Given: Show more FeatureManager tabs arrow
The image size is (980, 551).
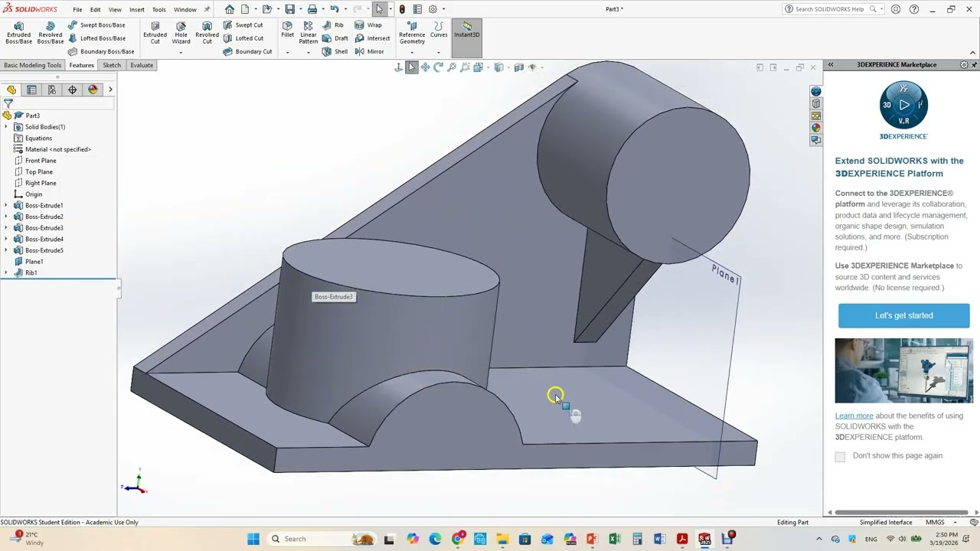Looking at the screenshot, I should [110, 90].
